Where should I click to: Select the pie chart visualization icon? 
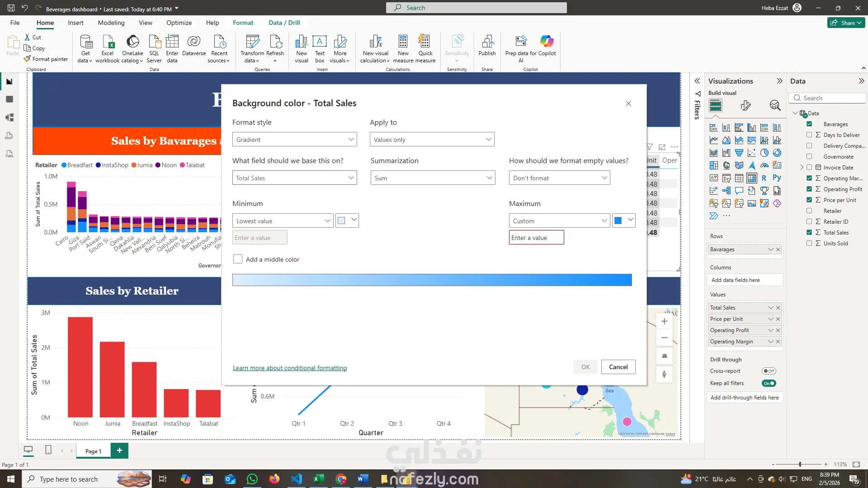pos(764,153)
